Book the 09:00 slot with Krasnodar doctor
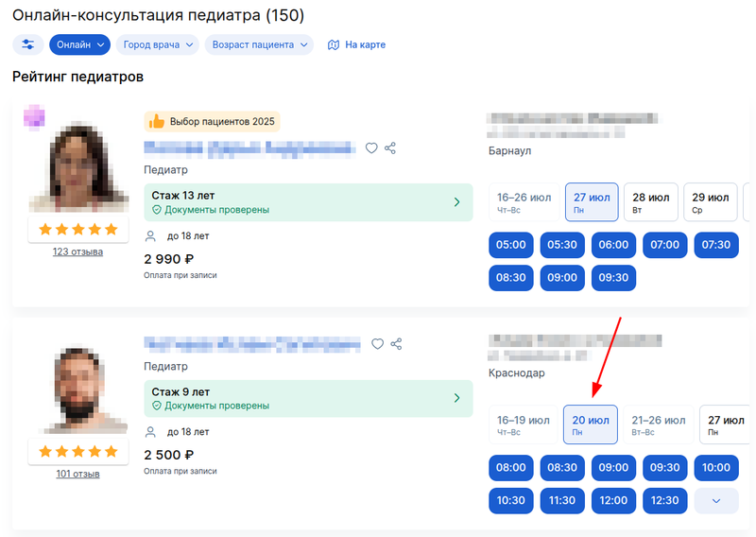This screenshot has height=537, width=756. click(613, 468)
